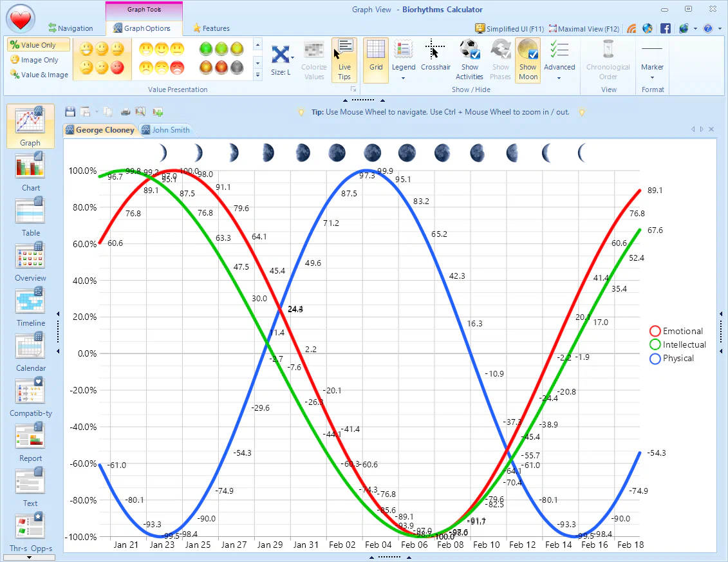Select the green smiley value presentation style
728x562 pixels.
click(x=205, y=48)
